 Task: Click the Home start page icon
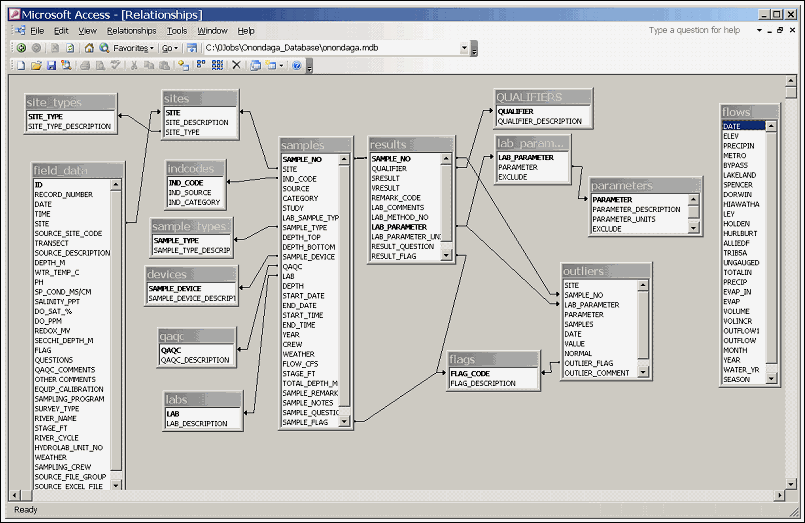(x=89, y=48)
